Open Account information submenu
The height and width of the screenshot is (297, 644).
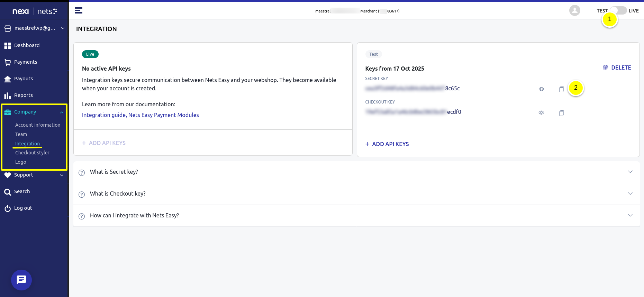point(38,125)
